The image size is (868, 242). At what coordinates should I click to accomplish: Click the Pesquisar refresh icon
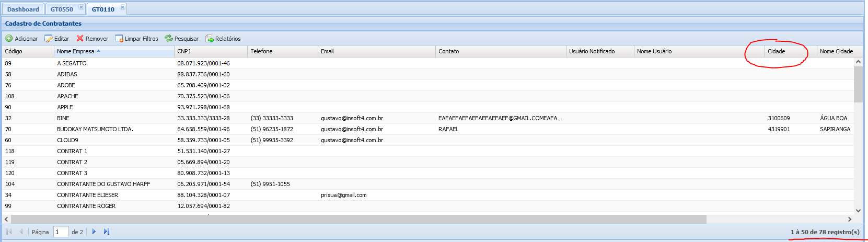point(169,39)
